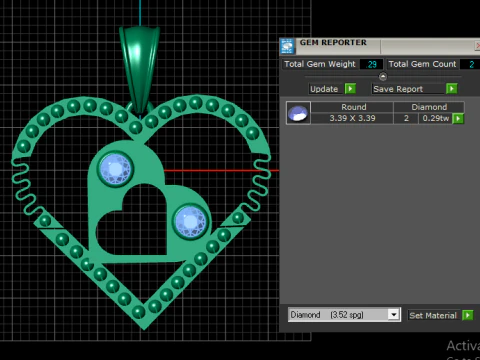Screen dimensions: 480x360
Task: Click the Set Material button label
Action: [x=433, y=315]
